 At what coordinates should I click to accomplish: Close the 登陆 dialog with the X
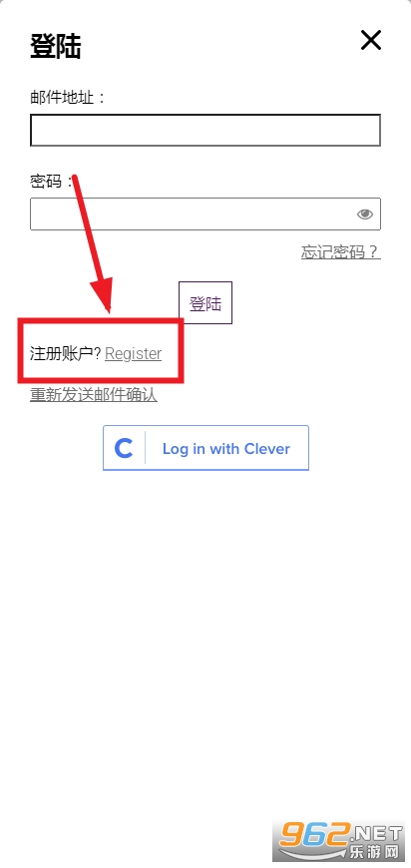pos(371,40)
